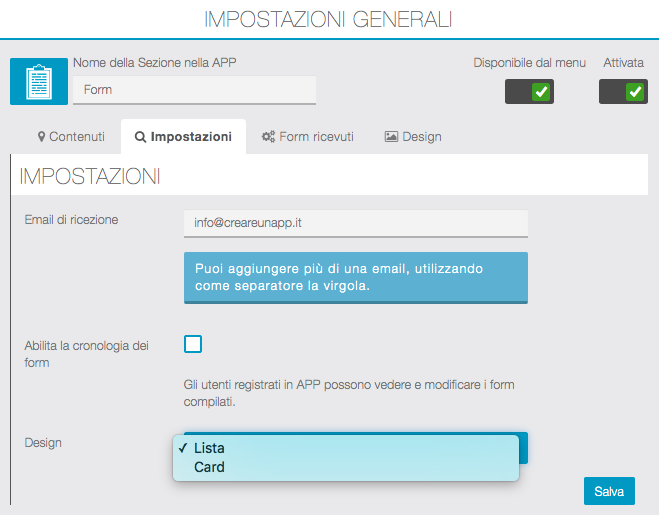Click the Email di ricezione input field
This screenshot has width=659, height=515.
(x=355, y=223)
